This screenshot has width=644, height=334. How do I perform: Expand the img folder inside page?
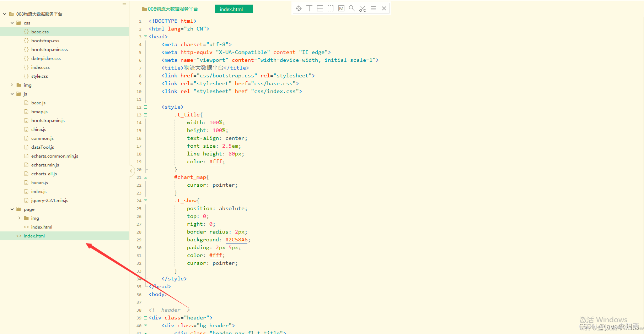point(19,218)
